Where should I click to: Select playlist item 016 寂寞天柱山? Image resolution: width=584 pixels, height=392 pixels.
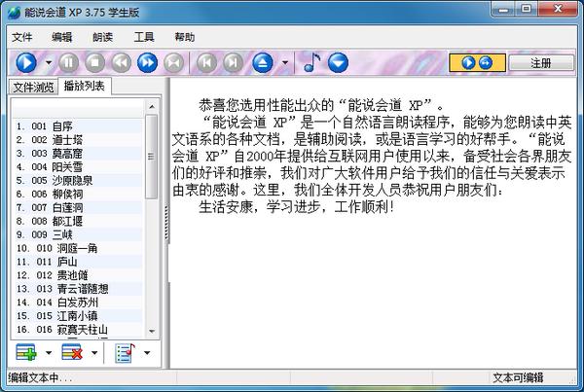point(77,330)
